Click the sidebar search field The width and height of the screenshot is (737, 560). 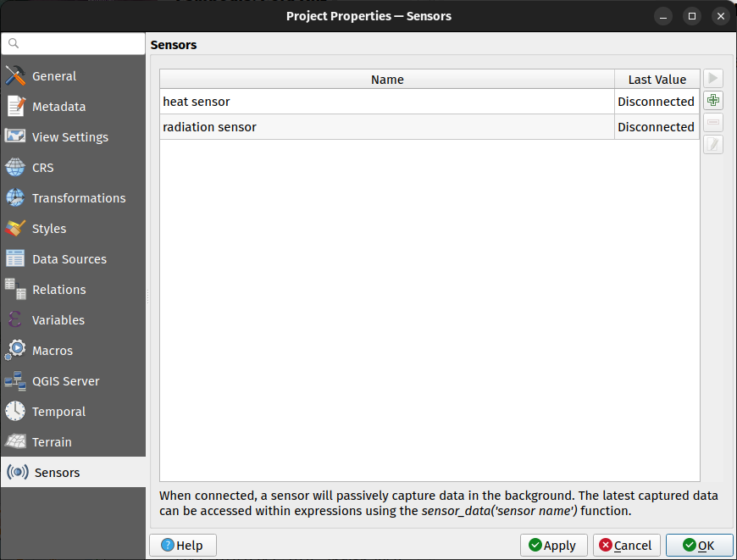click(x=73, y=42)
